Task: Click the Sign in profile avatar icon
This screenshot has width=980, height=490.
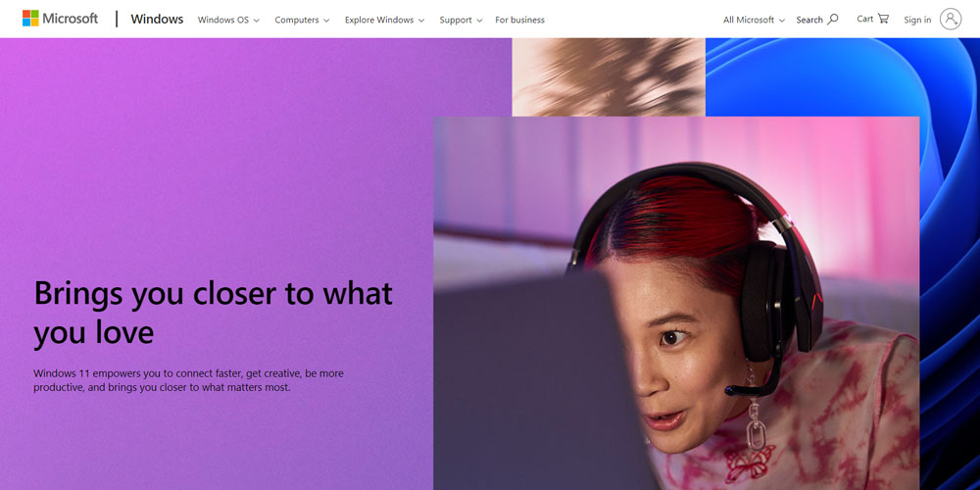Action: [950, 19]
